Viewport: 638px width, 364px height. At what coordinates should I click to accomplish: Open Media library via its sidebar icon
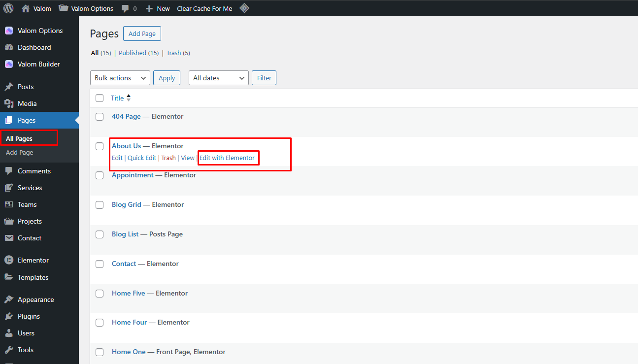coord(9,103)
